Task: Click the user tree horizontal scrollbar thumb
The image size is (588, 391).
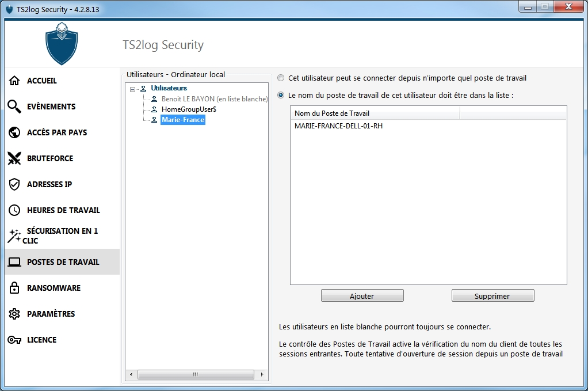Action: [x=196, y=374]
